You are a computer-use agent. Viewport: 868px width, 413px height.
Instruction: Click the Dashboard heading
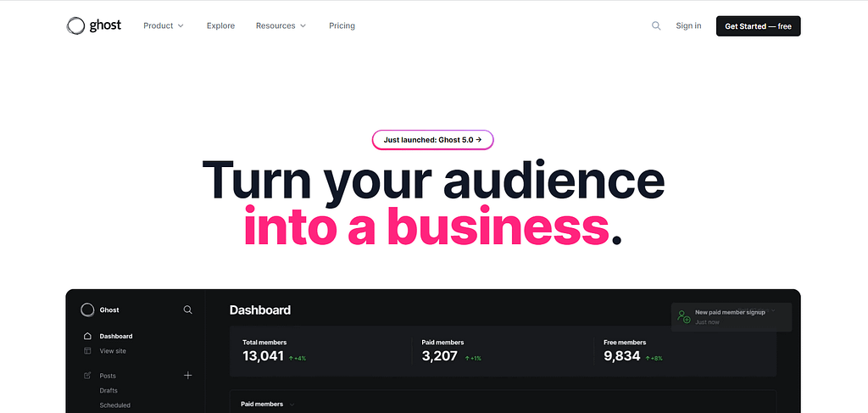[x=260, y=310]
